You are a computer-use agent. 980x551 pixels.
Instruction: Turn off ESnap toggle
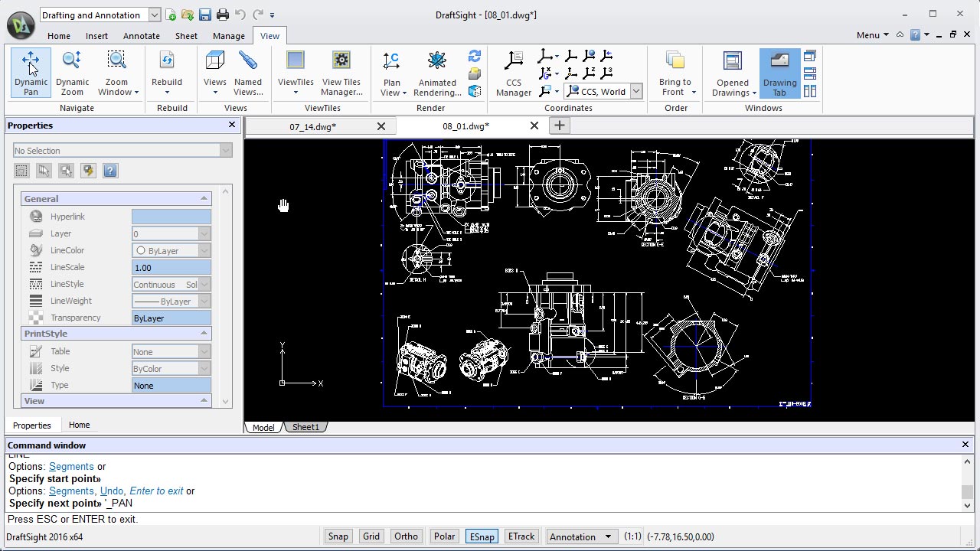coord(482,536)
